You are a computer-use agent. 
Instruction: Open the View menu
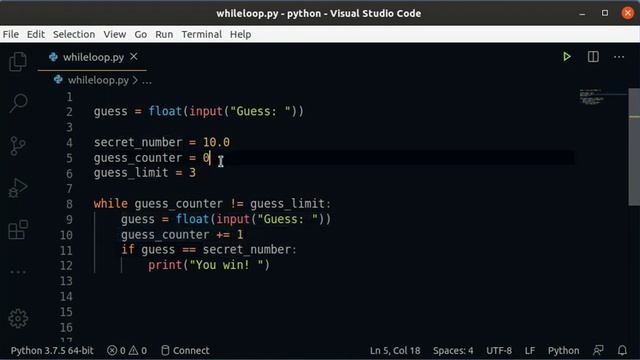(115, 34)
